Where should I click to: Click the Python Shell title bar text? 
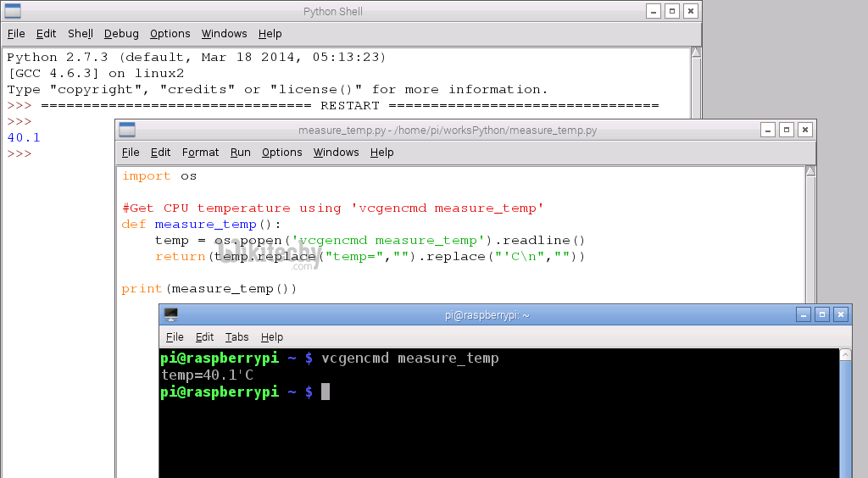click(x=332, y=12)
